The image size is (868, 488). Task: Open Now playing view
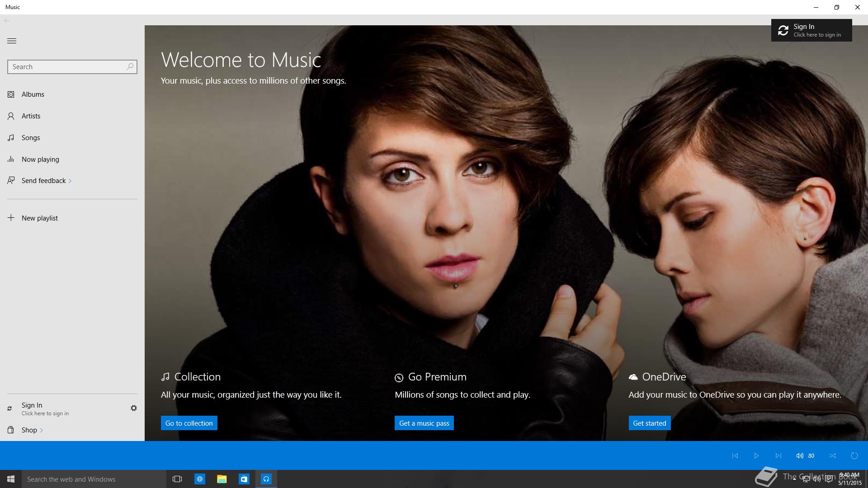pos(72,160)
